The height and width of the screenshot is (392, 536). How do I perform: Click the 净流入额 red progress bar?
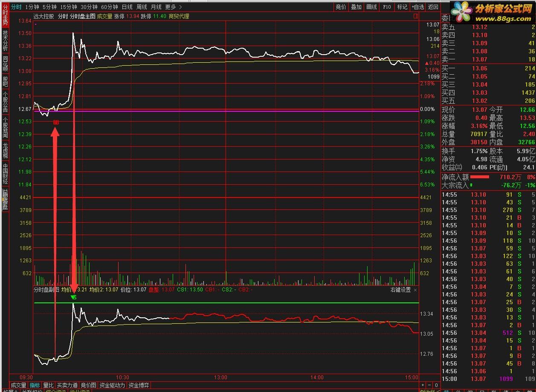pos(480,177)
